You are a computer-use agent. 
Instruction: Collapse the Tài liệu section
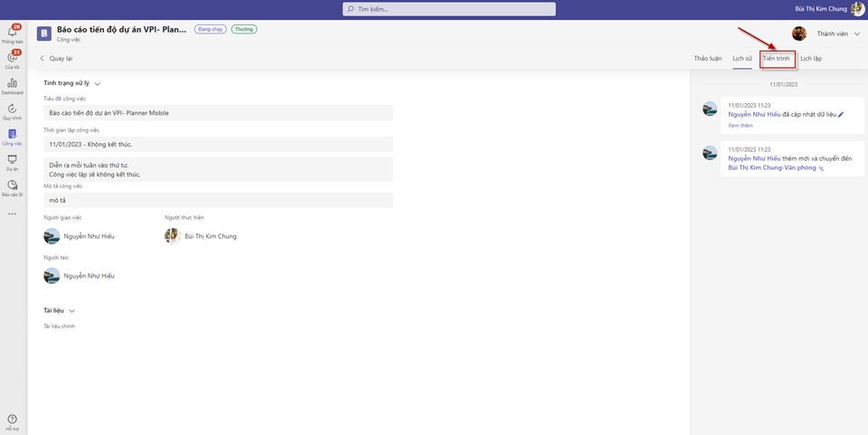(x=71, y=310)
